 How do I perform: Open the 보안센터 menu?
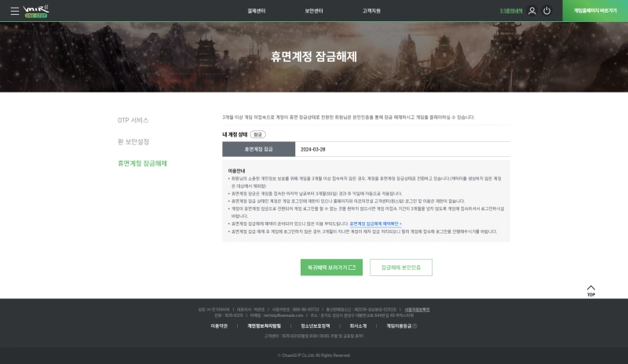click(314, 11)
